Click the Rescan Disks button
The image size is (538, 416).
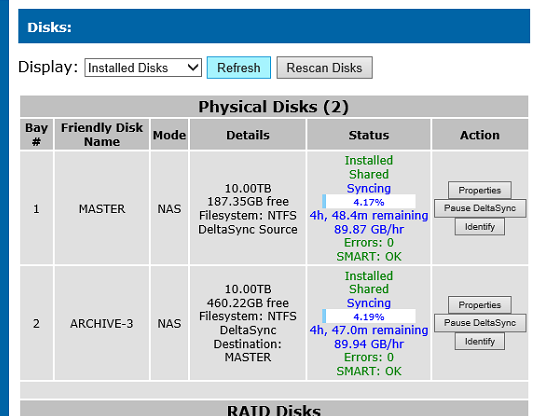point(325,68)
